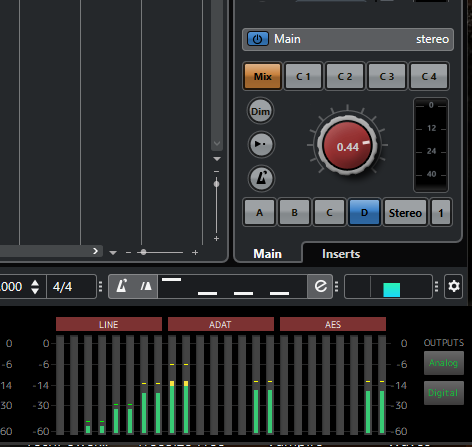Switch to the Main tab
Image resolution: width=472 pixels, height=447 pixels.
(267, 254)
